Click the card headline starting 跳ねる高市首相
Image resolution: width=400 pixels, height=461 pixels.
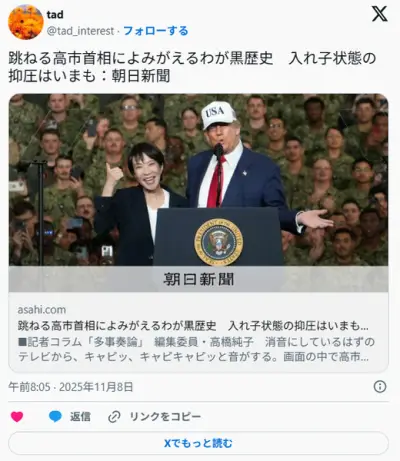click(x=193, y=326)
